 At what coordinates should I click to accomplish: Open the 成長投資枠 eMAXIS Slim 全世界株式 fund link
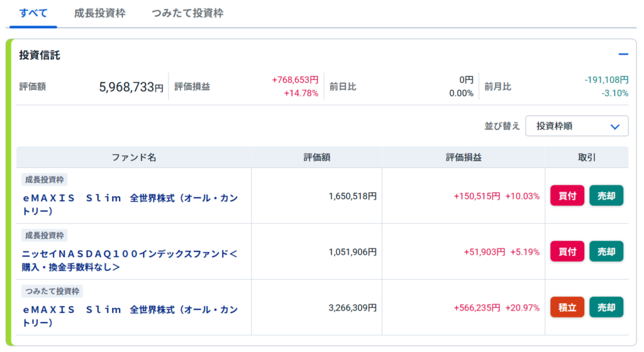coord(130,204)
